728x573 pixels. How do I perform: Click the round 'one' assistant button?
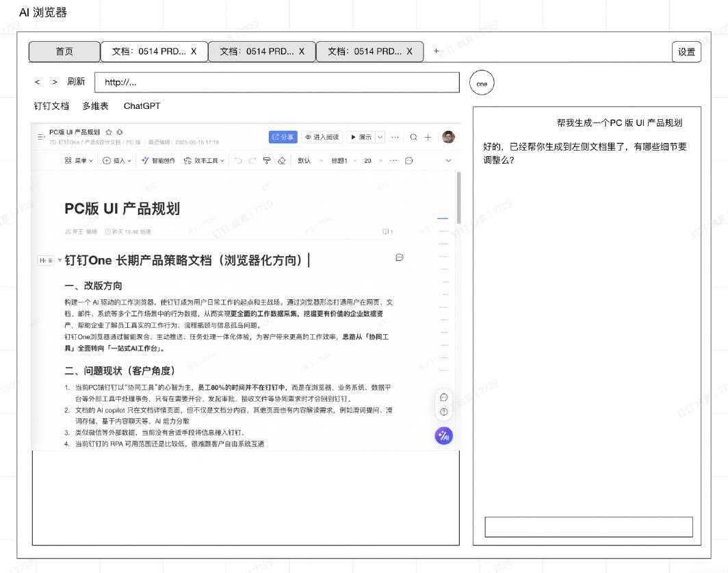click(482, 83)
